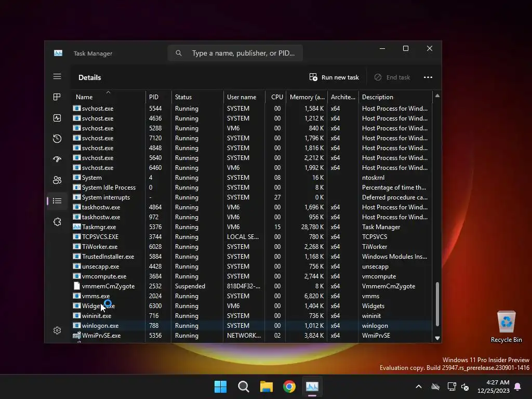
Task: Click the Windows Modules Ins... description
Action: [394, 257]
